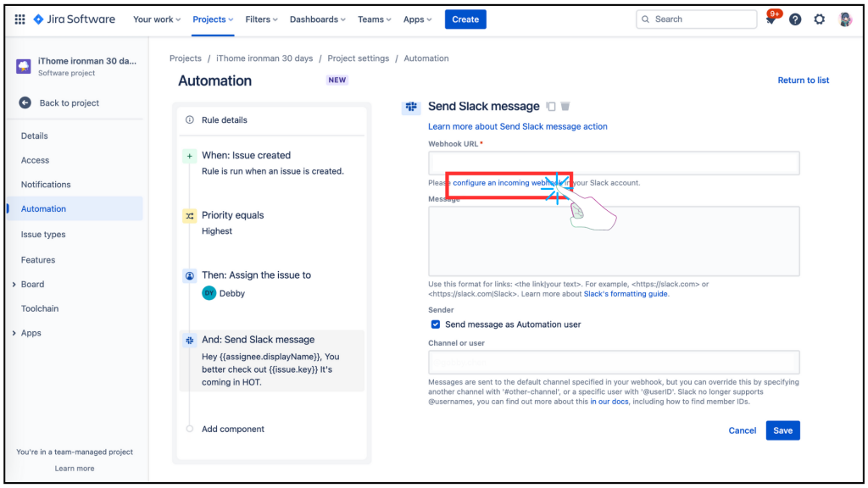The width and height of the screenshot is (868, 488).
Task: Click Learn more under team-managed project
Action: click(75, 469)
